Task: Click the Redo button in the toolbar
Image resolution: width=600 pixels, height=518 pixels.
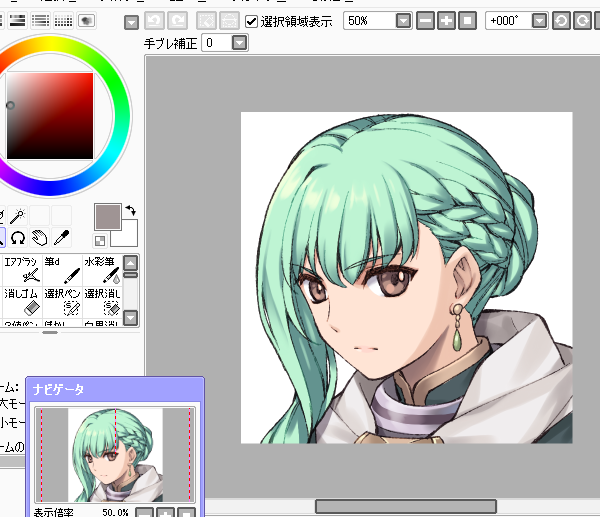Action: 178,21
